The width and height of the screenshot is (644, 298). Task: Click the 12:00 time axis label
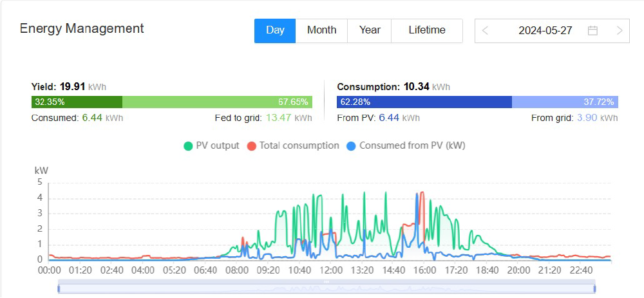[331, 271]
